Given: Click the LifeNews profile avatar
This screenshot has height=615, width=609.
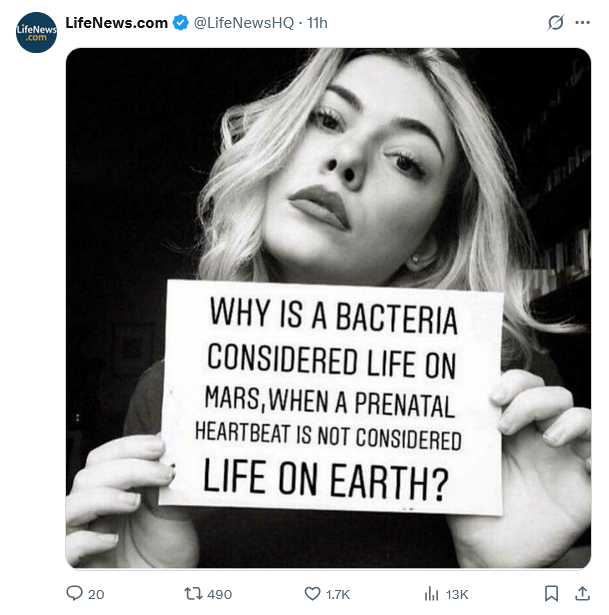Looking at the screenshot, I should click(36, 32).
